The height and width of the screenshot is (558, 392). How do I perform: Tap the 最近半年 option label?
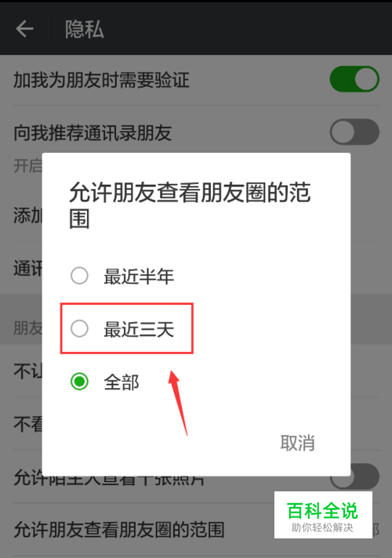click(x=139, y=277)
